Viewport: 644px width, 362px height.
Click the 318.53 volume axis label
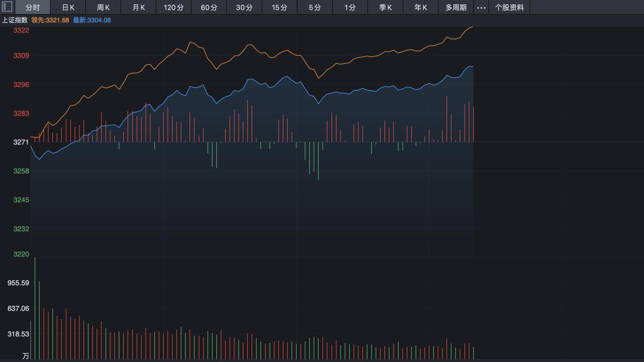[18, 334]
